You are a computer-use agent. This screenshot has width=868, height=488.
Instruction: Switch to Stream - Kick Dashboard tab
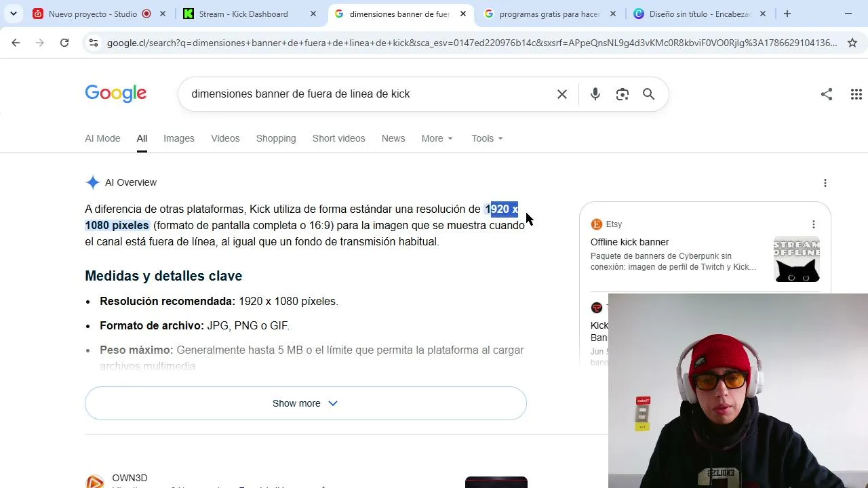tap(243, 14)
